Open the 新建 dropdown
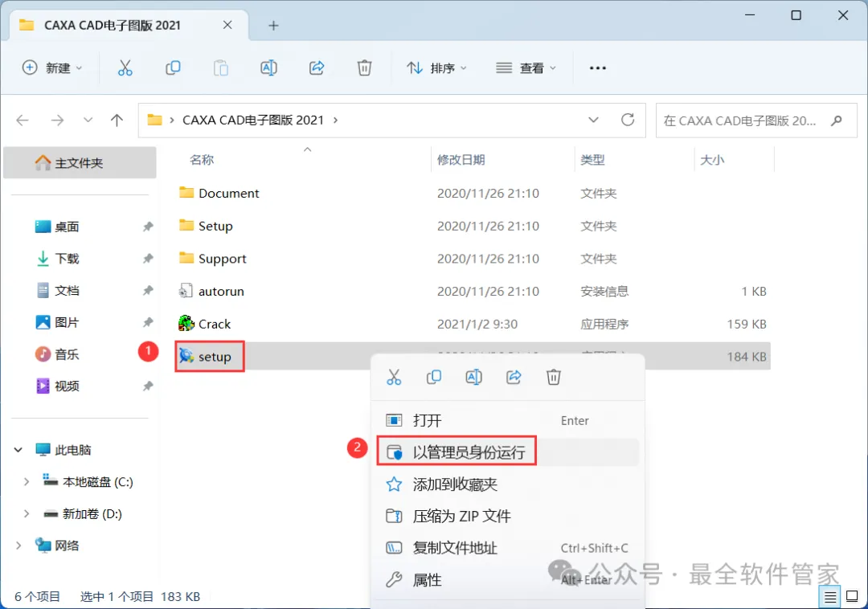Screen dimensions: 868x609 pos(52,68)
